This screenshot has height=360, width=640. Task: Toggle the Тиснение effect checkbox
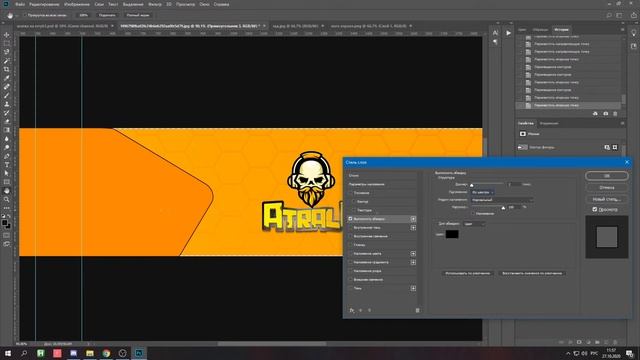[x=350, y=193]
